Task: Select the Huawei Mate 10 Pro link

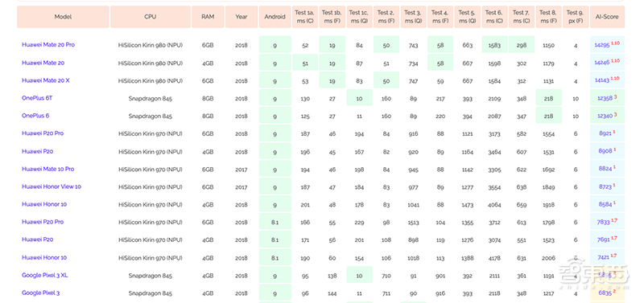Action: (x=48, y=169)
